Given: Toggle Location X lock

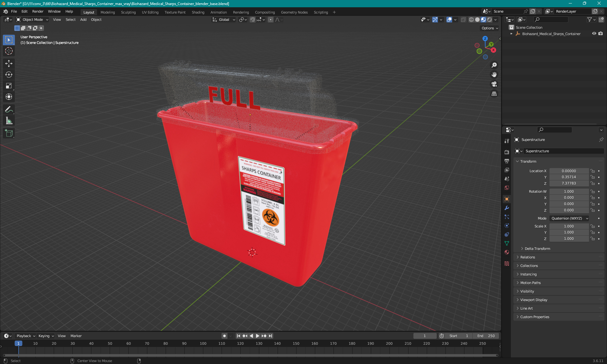Looking at the screenshot, I should [592, 171].
